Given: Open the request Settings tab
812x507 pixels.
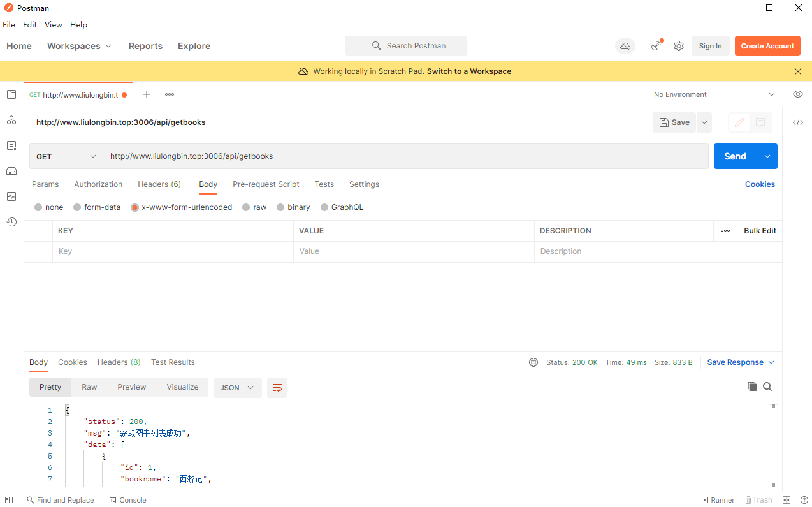Looking at the screenshot, I should coord(364,184).
